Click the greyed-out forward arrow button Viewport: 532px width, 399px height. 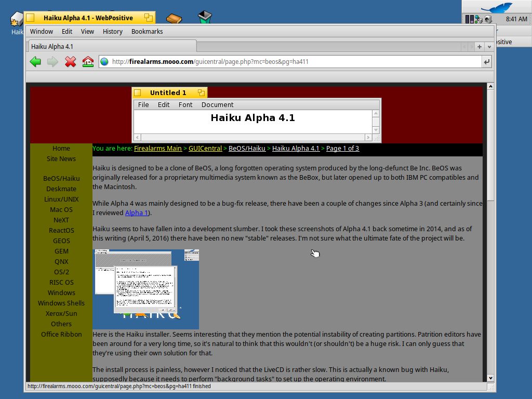(x=52, y=62)
